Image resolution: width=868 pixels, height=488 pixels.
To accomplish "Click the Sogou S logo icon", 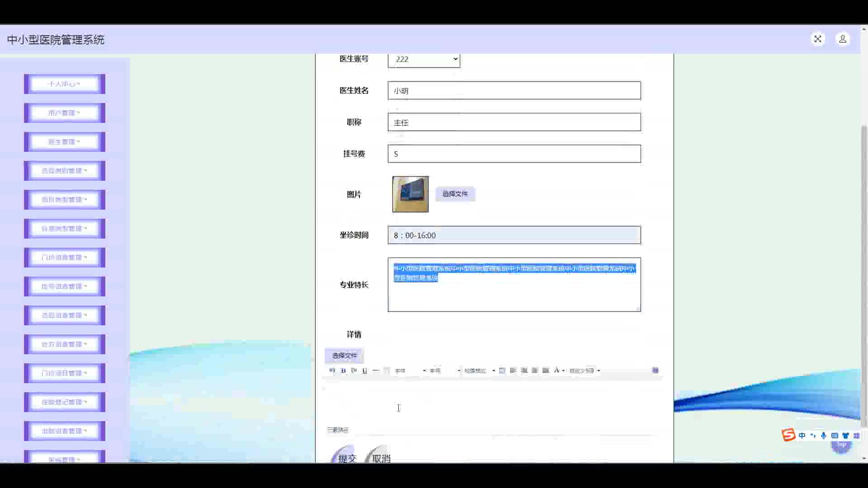I will coord(788,435).
